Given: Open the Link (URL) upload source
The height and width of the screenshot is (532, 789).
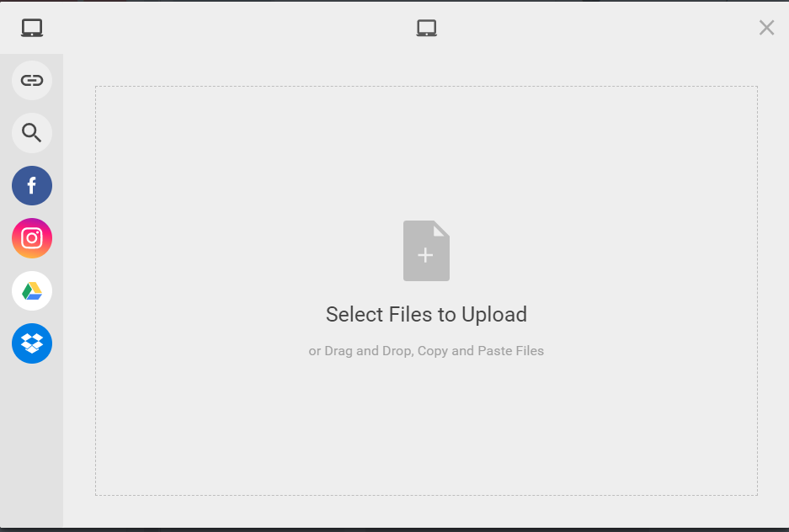Looking at the screenshot, I should [x=32, y=81].
